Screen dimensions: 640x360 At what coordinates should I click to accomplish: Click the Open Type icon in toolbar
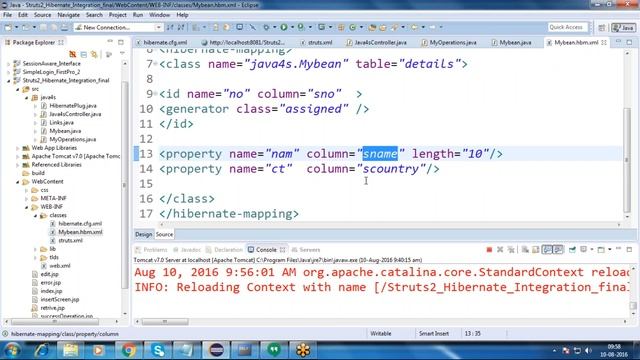coord(372,27)
